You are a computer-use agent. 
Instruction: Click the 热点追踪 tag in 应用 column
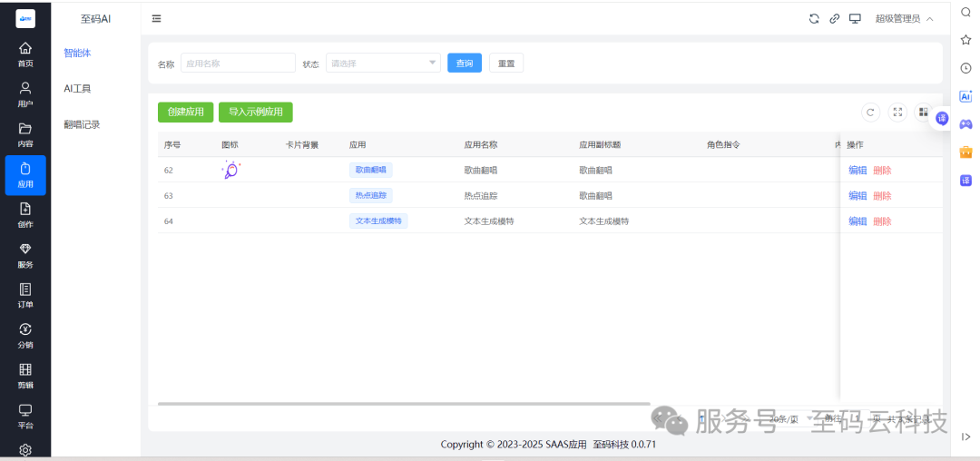tap(370, 195)
